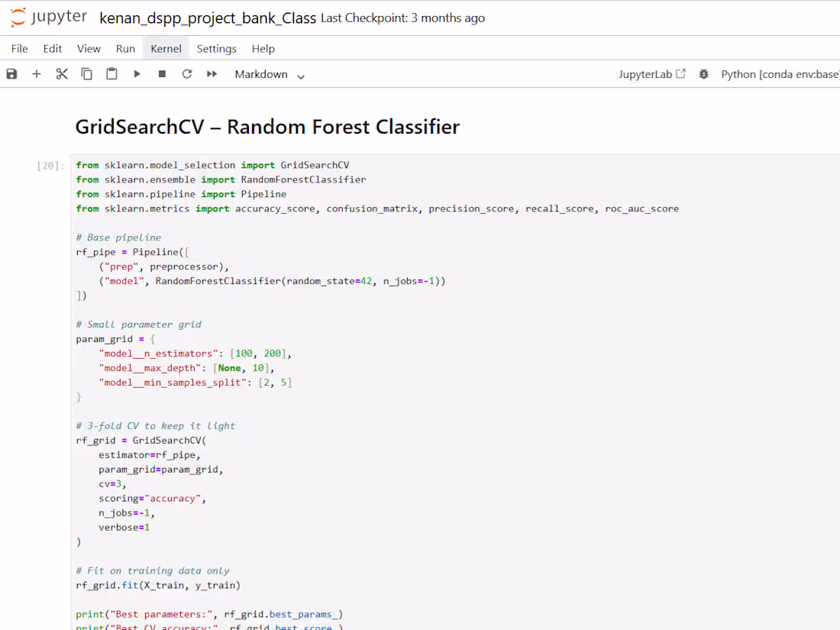Image resolution: width=840 pixels, height=630 pixels.
Task: Paste the cell from the clipboard
Action: [x=111, y=74]
